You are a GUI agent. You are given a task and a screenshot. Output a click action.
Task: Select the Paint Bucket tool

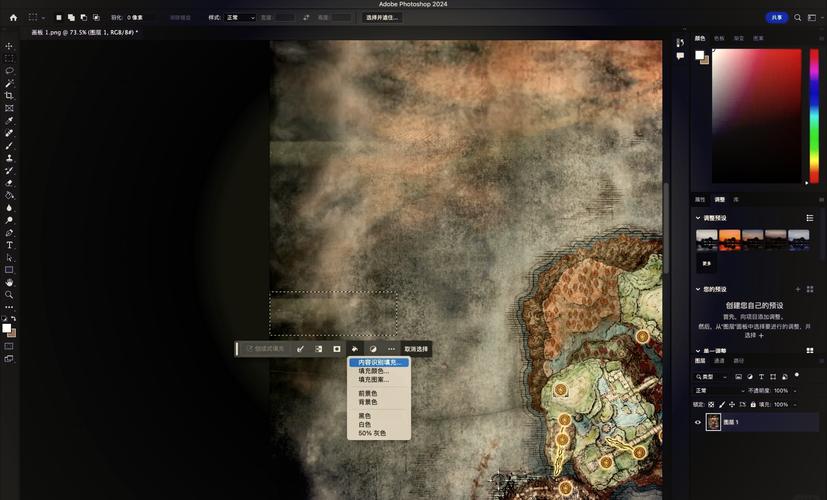coord(9,195)
